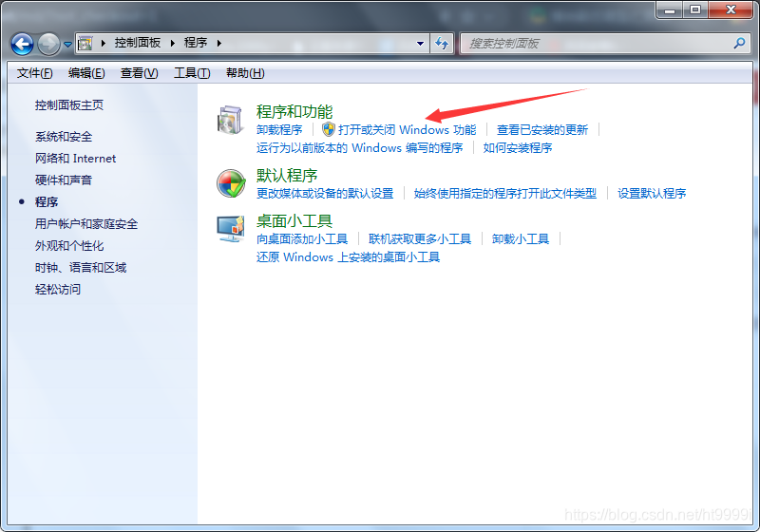Click the blue Back arrow button

[x=22, y=44]
